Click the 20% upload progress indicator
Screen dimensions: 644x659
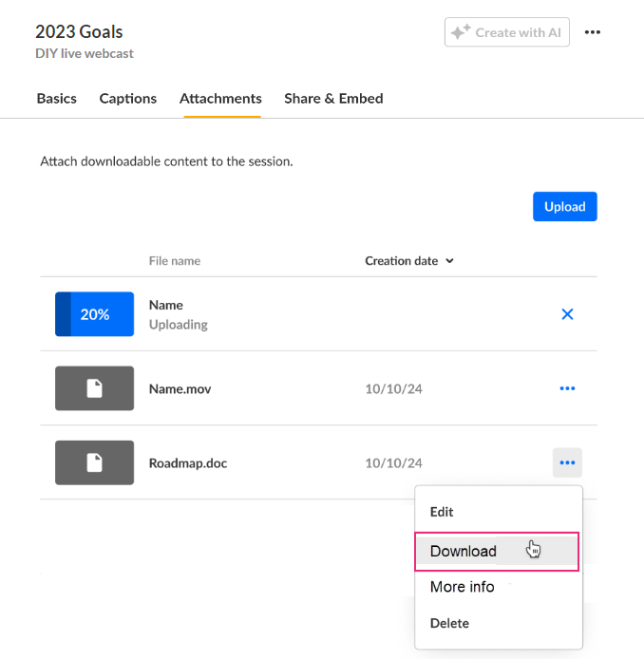[94, 314]
